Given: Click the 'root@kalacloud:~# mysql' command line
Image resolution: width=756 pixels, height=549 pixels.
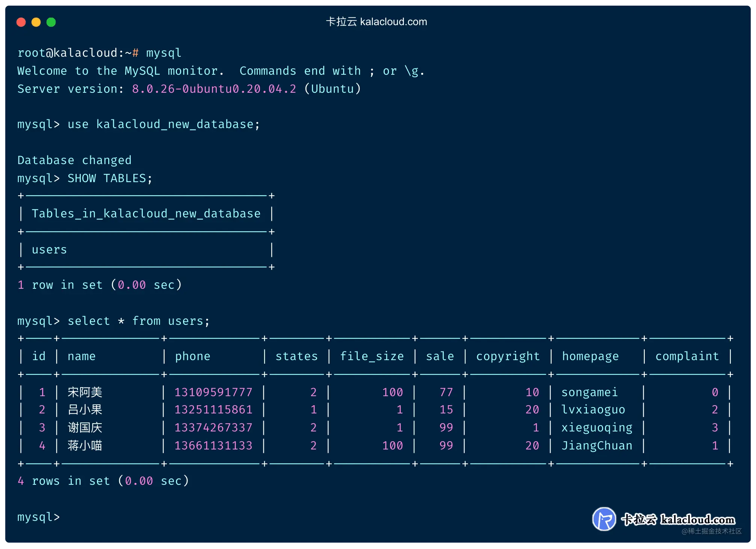Looking at the screenshot, I should 100,53.
